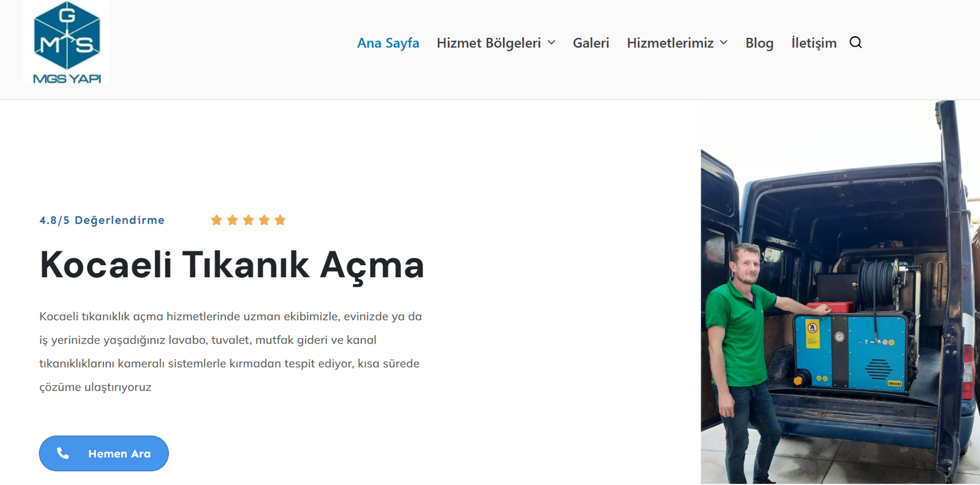Viewport: 980px width, 485px height.
Task: Click the fifth rating star
Action: coord(280,220)
